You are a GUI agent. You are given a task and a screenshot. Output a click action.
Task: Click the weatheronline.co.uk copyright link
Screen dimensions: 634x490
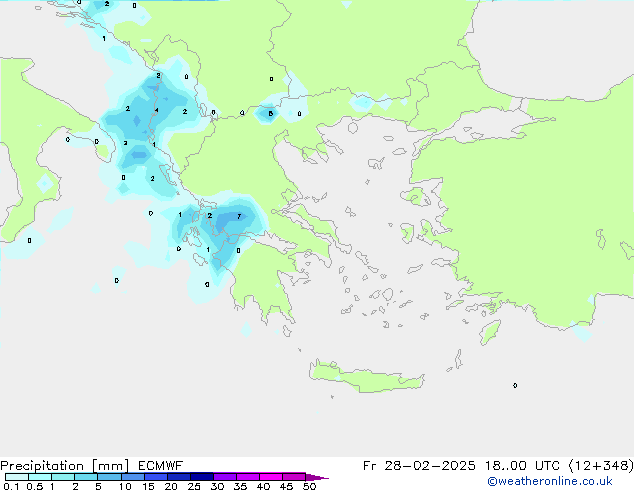point(550,481)
